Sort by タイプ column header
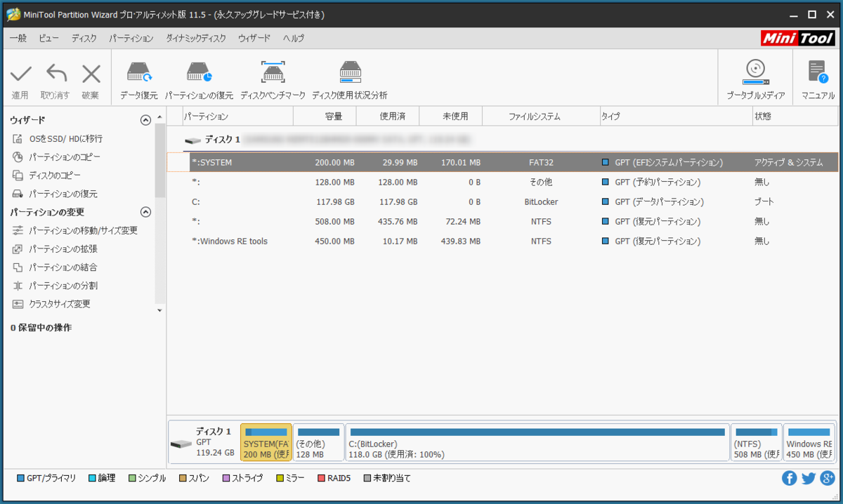The width and height of the screenshot is (843, 504). [x=675, y=117]
